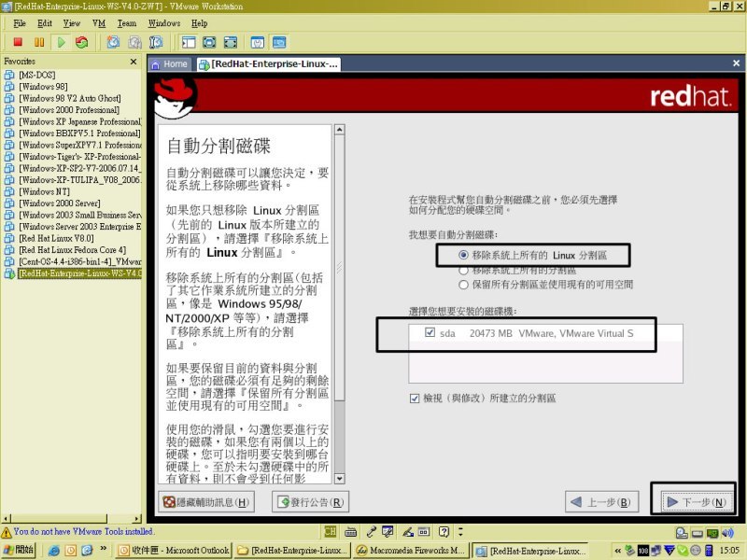Click the sound device status icon
747x560 pixels.
pos(727,533)
